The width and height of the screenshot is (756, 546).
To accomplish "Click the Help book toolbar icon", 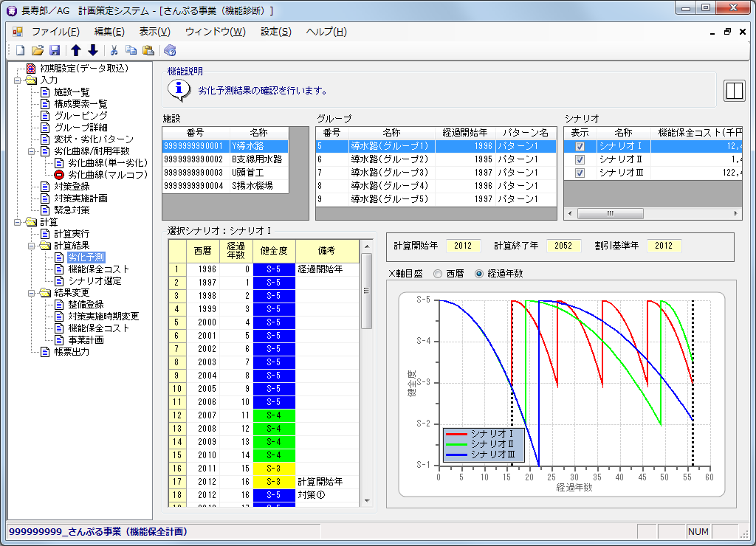I will (170, 50).
